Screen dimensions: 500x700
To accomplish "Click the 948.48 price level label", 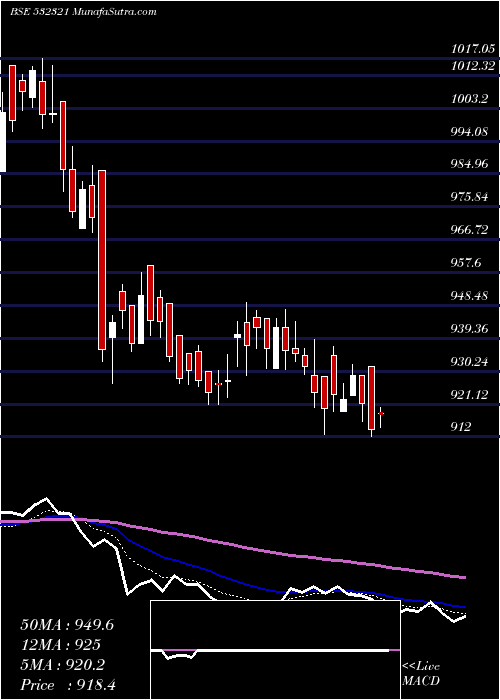I will click(469, 296).
